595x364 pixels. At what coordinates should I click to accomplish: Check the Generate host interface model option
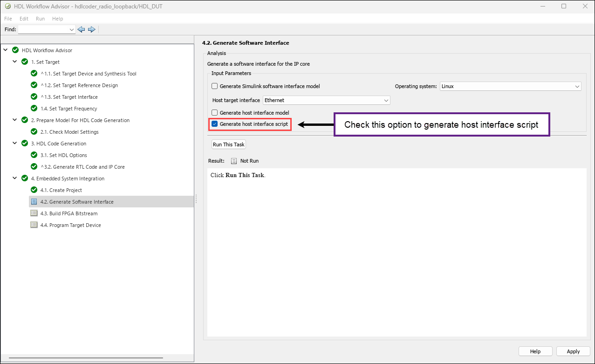[x=215, y=113]
